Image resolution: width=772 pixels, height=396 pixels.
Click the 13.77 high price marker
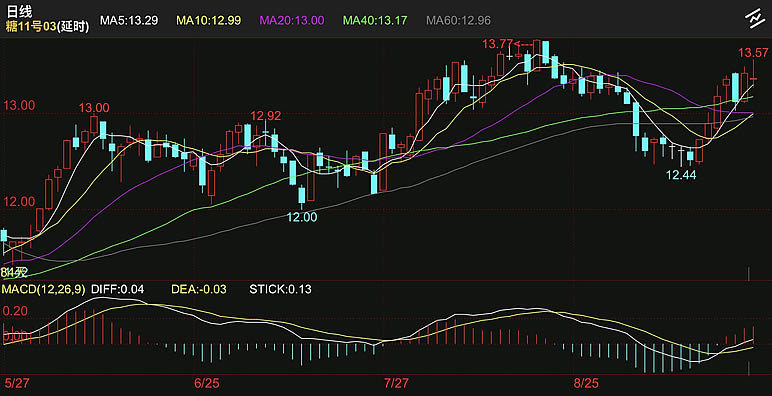[497, 44]
